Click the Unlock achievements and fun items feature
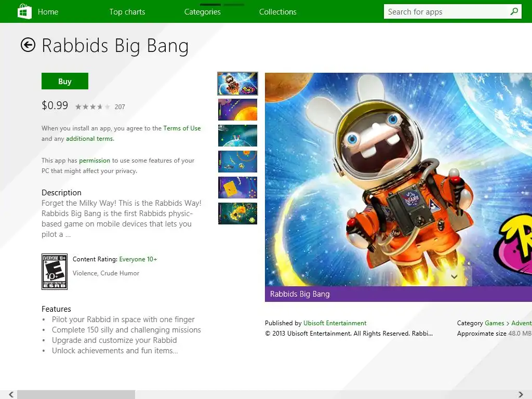Viewport: 532px width, 399px height. pyautogui.click(x=115, y=351)
